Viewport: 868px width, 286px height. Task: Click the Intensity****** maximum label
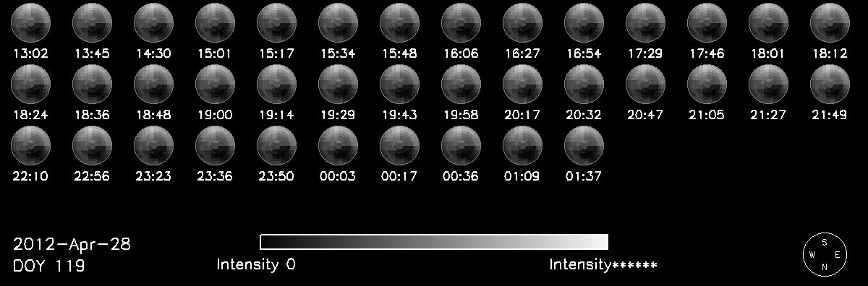click(x=603, y=265)
